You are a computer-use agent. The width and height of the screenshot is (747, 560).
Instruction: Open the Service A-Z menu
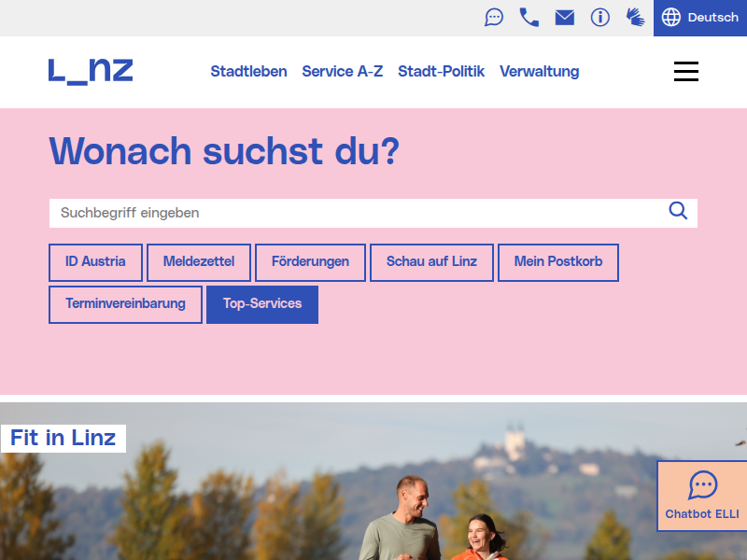click(x=343, y=72)
